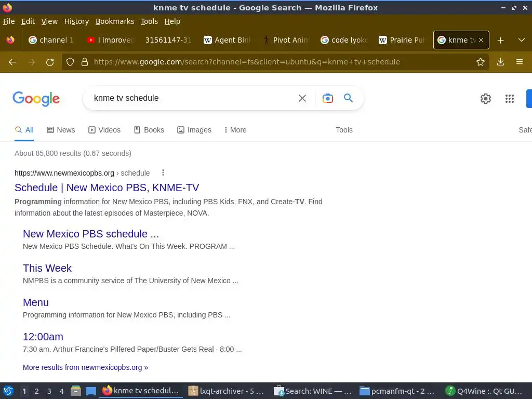Switch to Search: WINE taskbar window

312,391
